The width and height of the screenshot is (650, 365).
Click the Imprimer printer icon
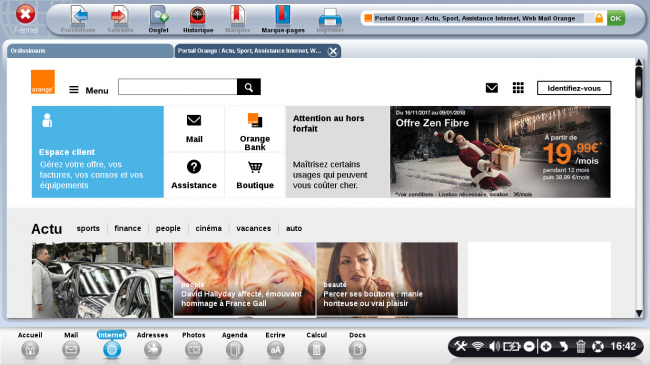(x=330, y=17)
